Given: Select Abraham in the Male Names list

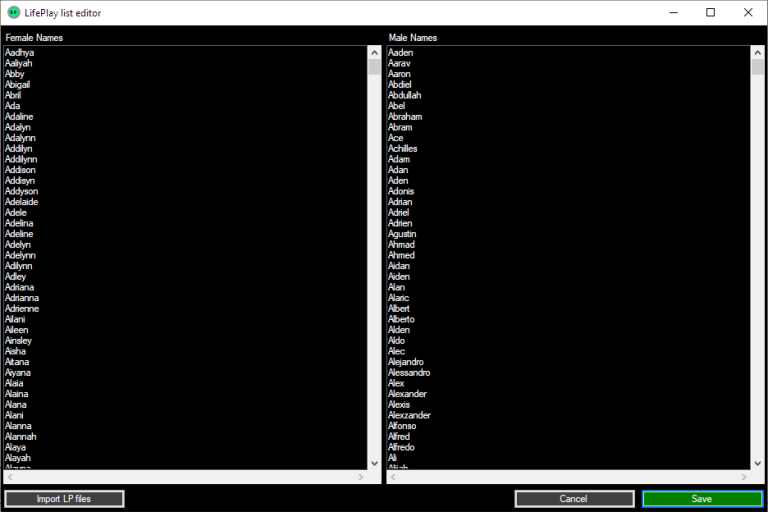Looking at the screenshot, I should 405,117.
